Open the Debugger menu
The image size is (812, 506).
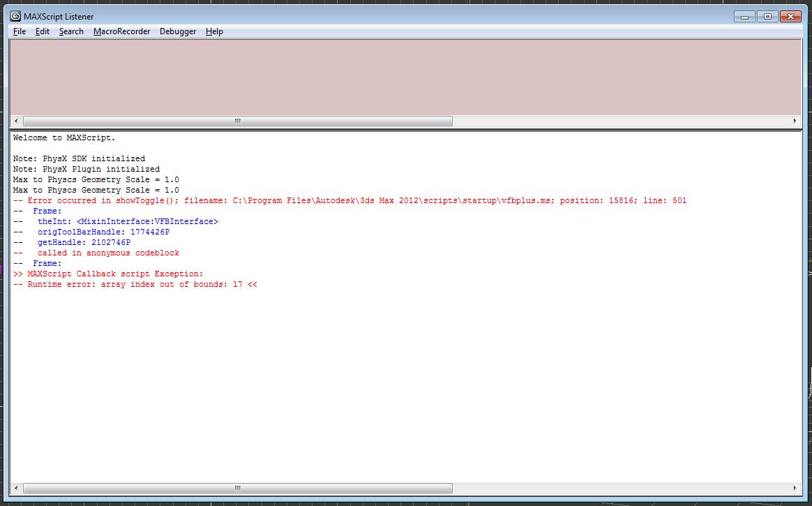pos(178,31)
